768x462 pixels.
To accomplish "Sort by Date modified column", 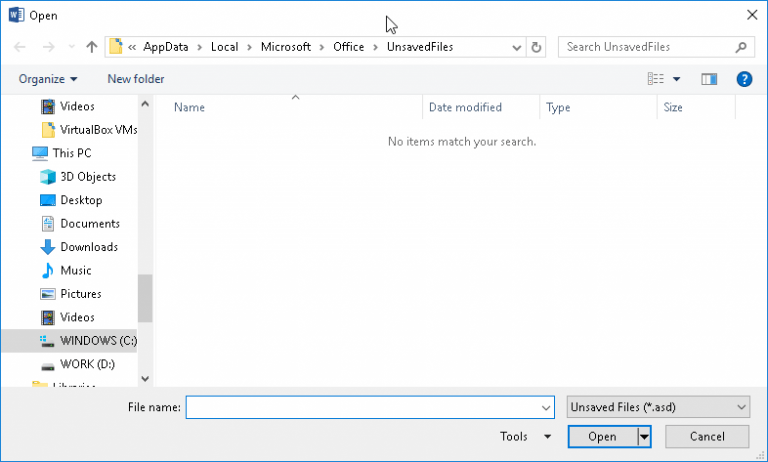I will (465, 107).
